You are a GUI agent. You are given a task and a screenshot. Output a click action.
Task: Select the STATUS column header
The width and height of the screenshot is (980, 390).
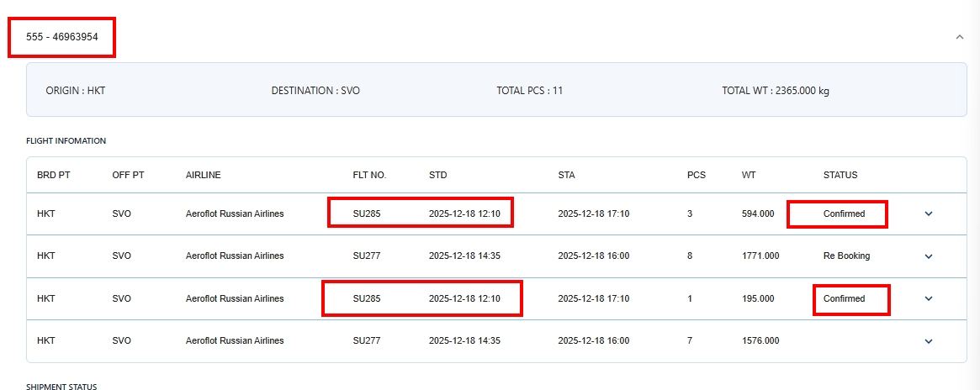pos(840,176)
